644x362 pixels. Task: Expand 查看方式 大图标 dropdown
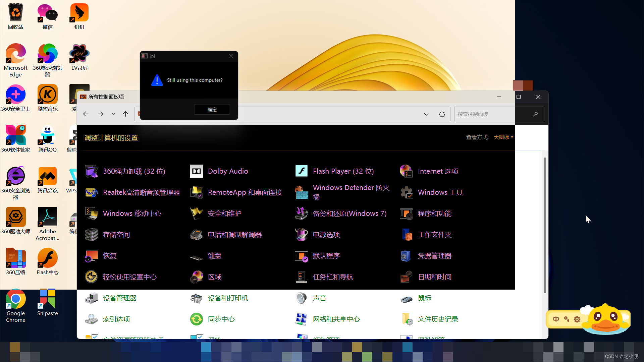point(503,137)
